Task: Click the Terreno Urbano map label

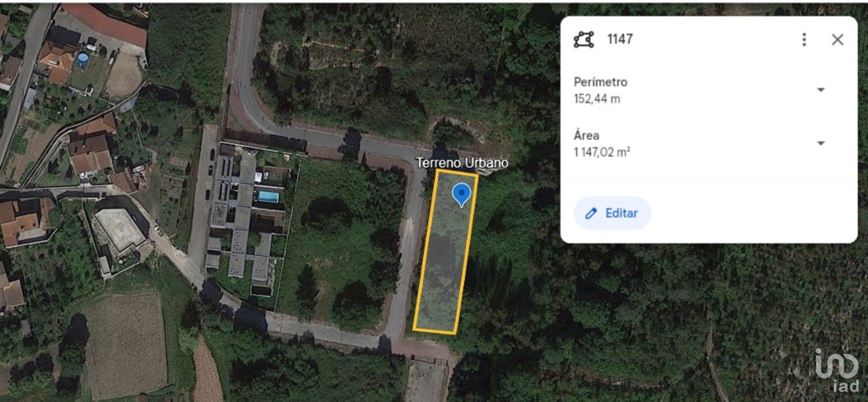Action: coord(462,163)
